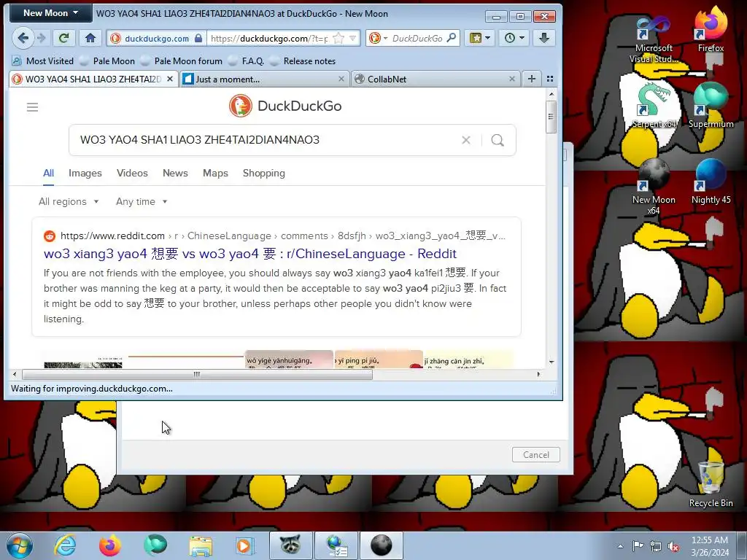Bookmark this page with the star icon

pyautogui.click(x=338, y=39)
